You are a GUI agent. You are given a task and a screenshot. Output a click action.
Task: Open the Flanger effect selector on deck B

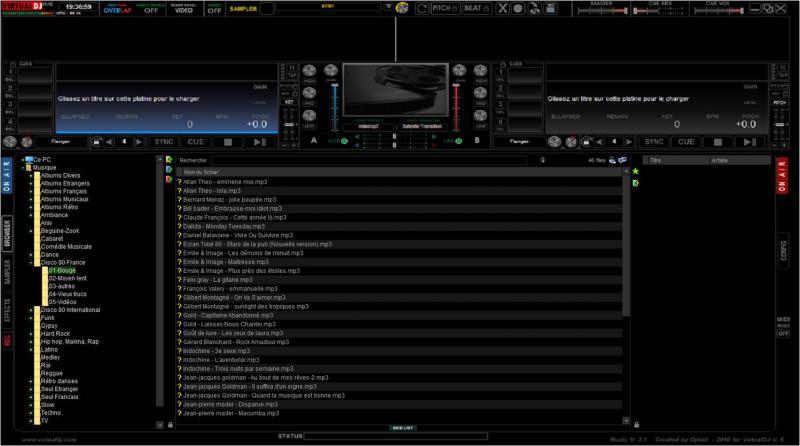point(519,141)
